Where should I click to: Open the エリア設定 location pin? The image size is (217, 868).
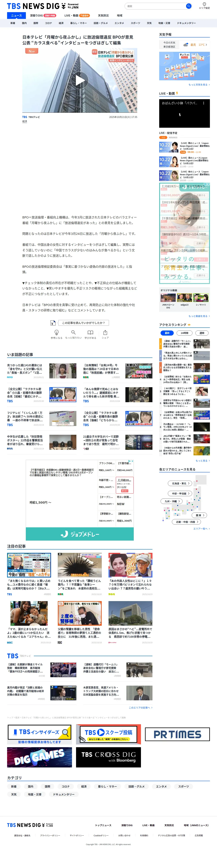click(204, 6)
